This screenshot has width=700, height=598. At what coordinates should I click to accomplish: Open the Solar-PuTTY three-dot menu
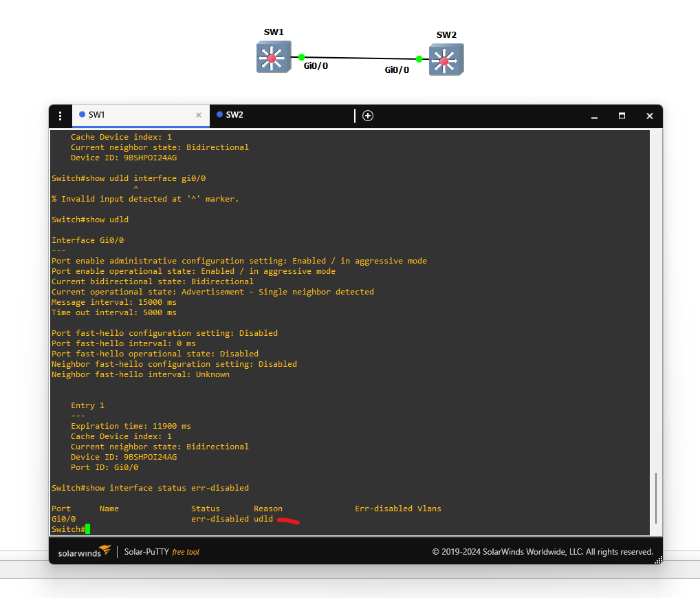click(x=61, y=116)
